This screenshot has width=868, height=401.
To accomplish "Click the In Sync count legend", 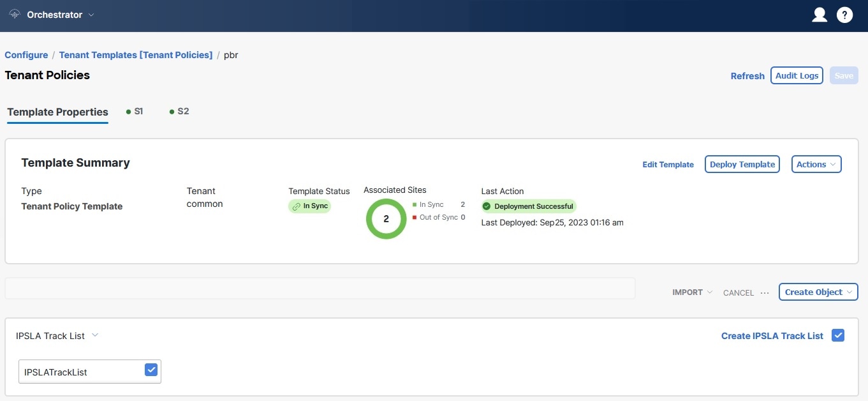I will click(x=439, y=204).
